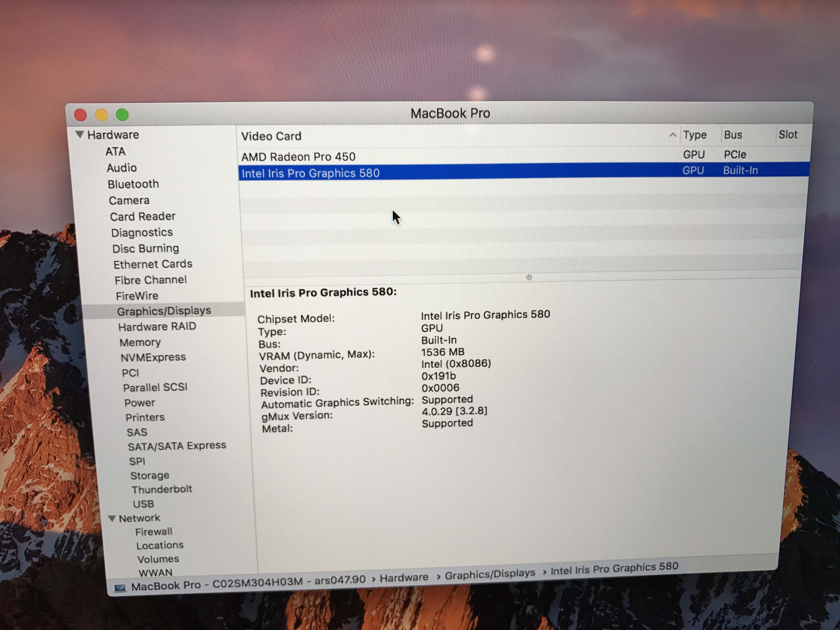840x630 pixels.
Task: Open Bluetooth hardware section
Action: 133,184
